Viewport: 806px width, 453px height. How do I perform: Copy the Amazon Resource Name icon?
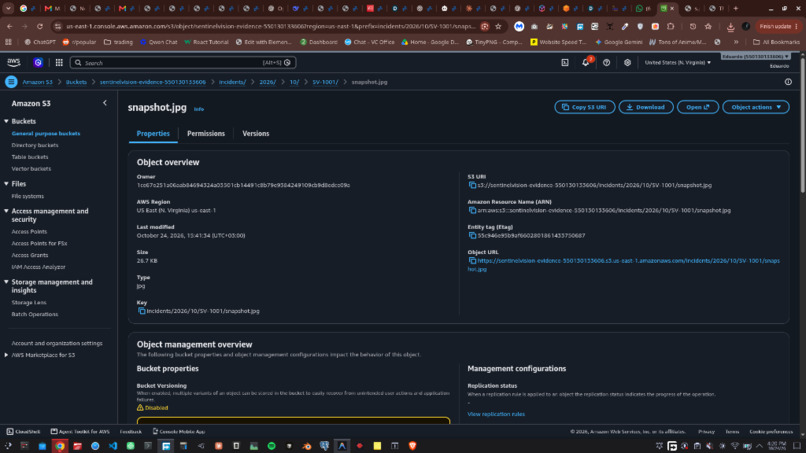coord(472,210)
